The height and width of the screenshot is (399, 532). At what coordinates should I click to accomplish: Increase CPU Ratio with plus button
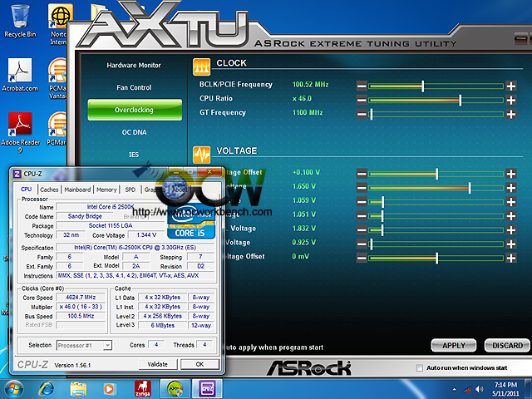pos(510,100)
